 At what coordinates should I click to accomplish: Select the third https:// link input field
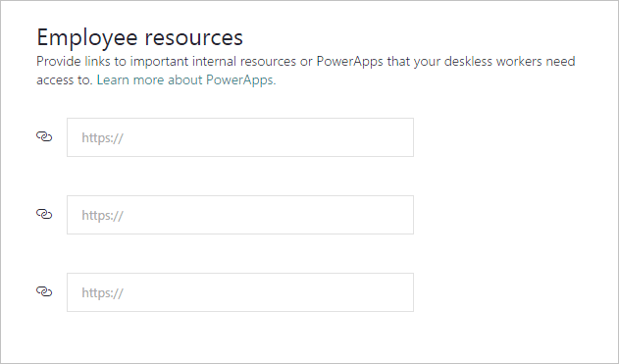coord(240,292)
